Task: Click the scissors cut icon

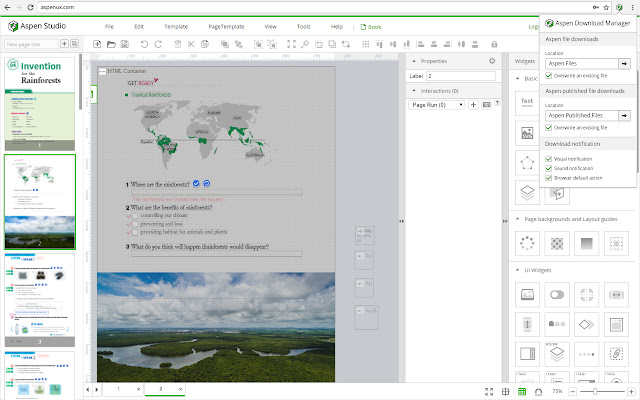Action: pyautogui.click(x=191, y=44)
